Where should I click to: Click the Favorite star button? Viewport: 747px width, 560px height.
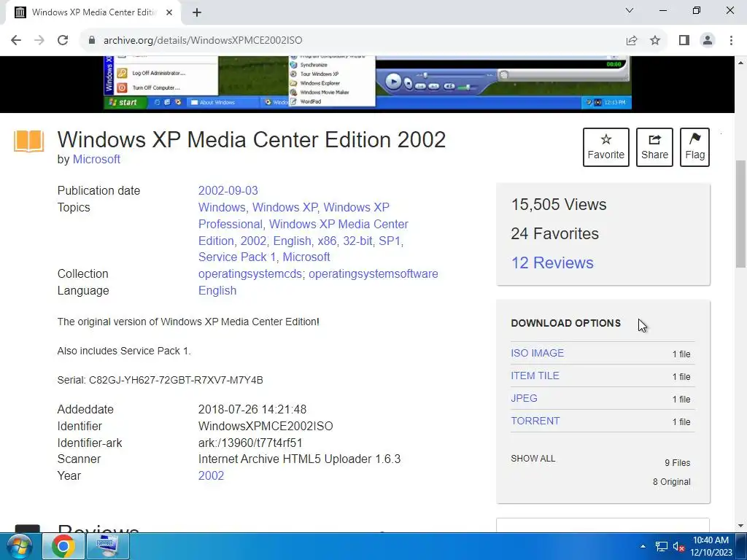coord(606,147)
